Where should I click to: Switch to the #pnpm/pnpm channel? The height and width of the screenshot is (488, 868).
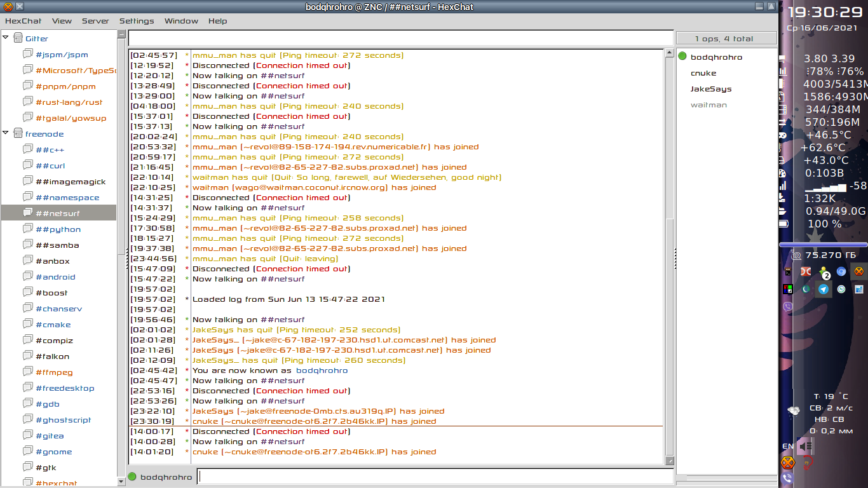65,86
